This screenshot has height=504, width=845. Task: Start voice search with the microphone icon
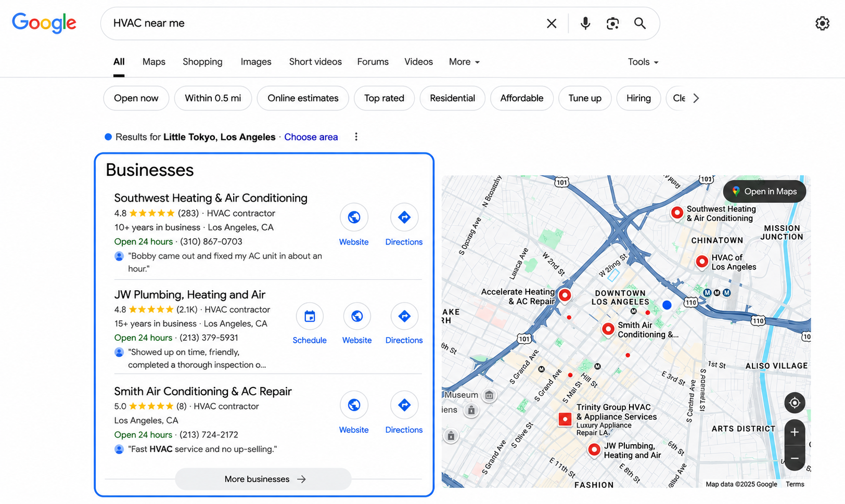585,23
